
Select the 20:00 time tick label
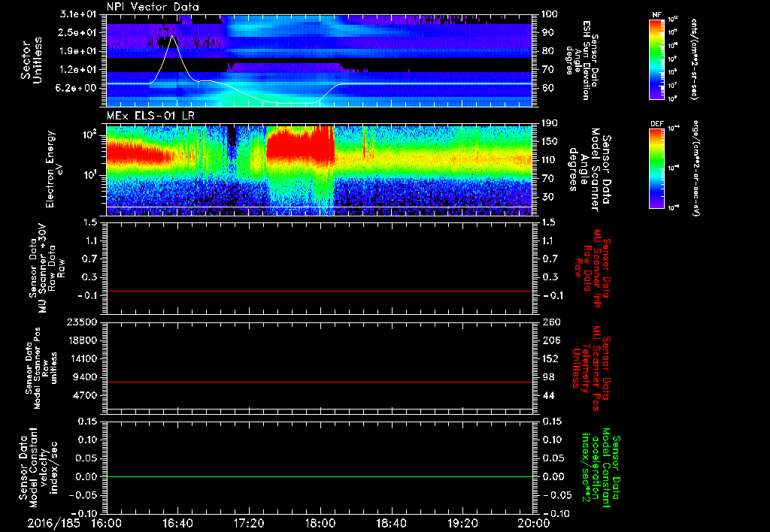tap(534, 523)
